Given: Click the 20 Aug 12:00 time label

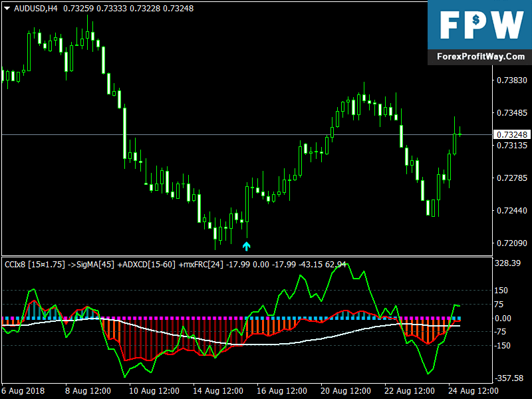Looking at the screenshot, I should pos(346,391).
